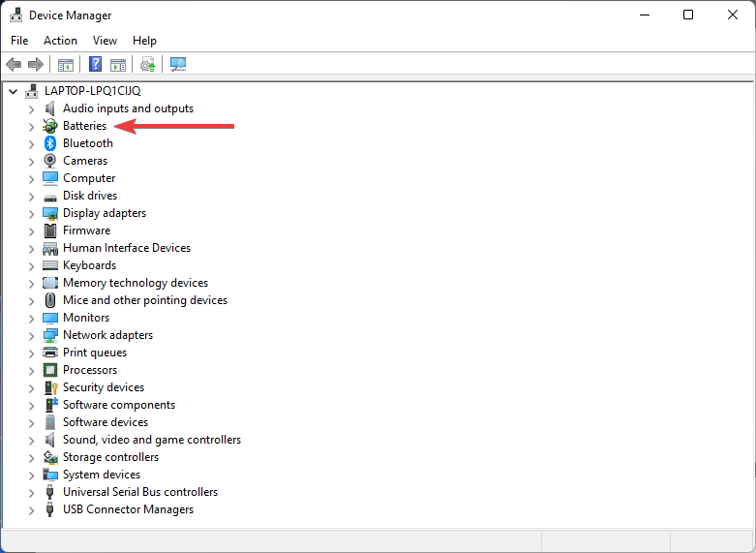Expand the Memory technology devices category
756x553 pixels.
31,284
